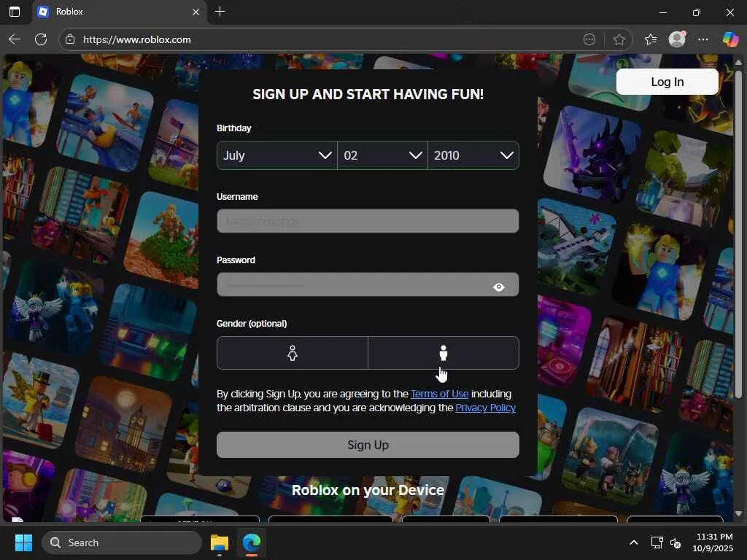Open the Terms of Use link
The height and width of the screenshot is (560, 747).
point(439,394)
